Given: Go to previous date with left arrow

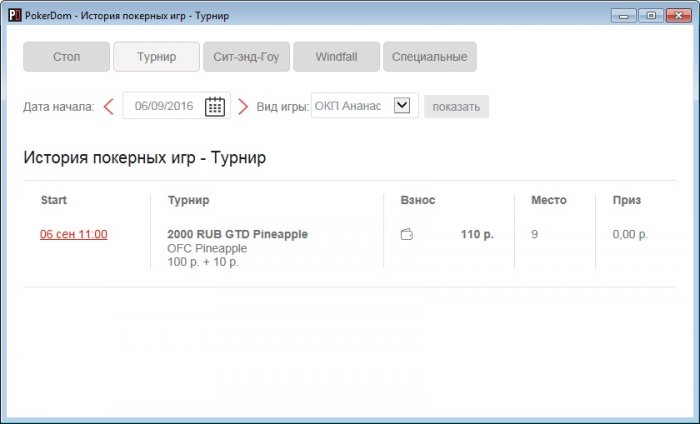Looking at the screenshot, I should click(x=108, y=106).
